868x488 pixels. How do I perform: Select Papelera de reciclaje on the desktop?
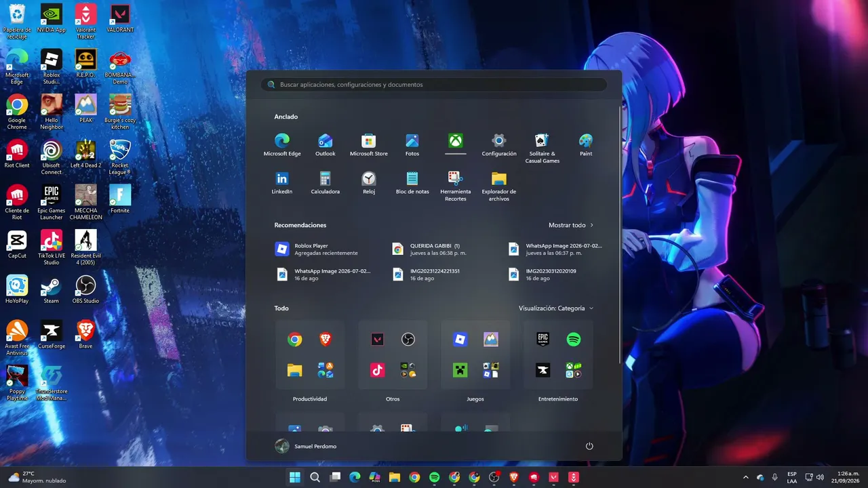(17, 22)
